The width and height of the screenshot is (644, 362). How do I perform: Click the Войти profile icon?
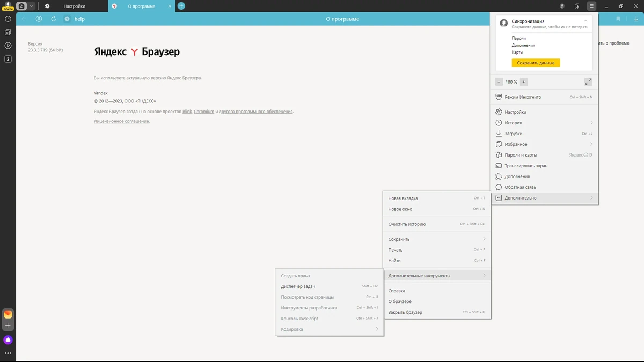(x=8, y=6)
